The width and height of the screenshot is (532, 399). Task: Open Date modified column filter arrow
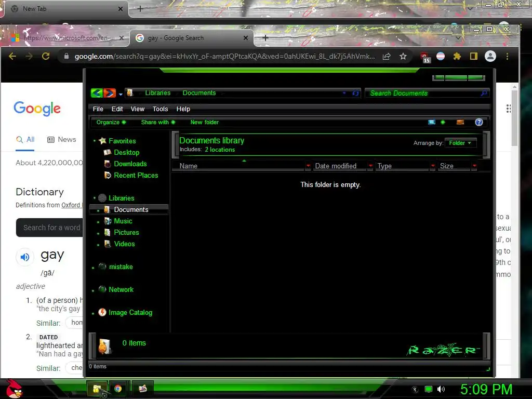coord(370,166)
